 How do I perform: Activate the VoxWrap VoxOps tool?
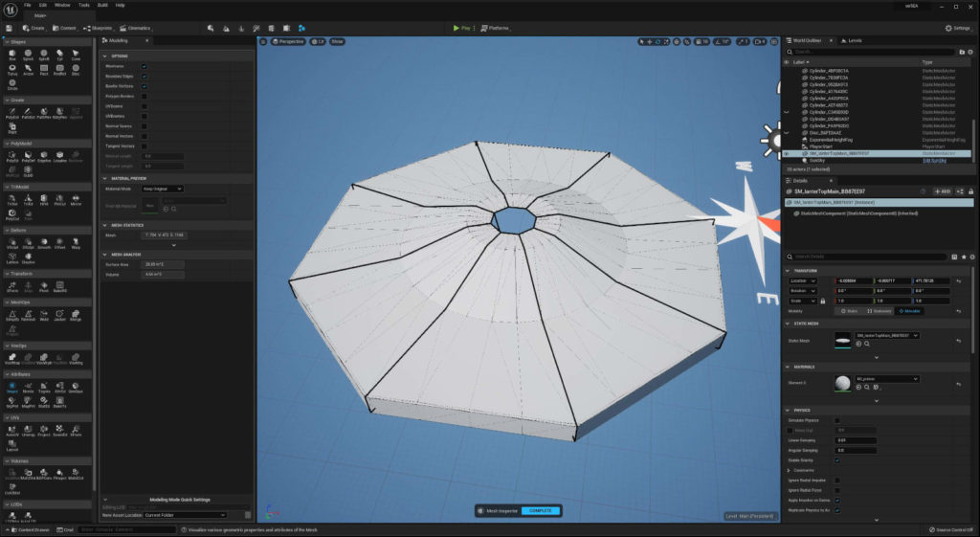coord(11,359)
